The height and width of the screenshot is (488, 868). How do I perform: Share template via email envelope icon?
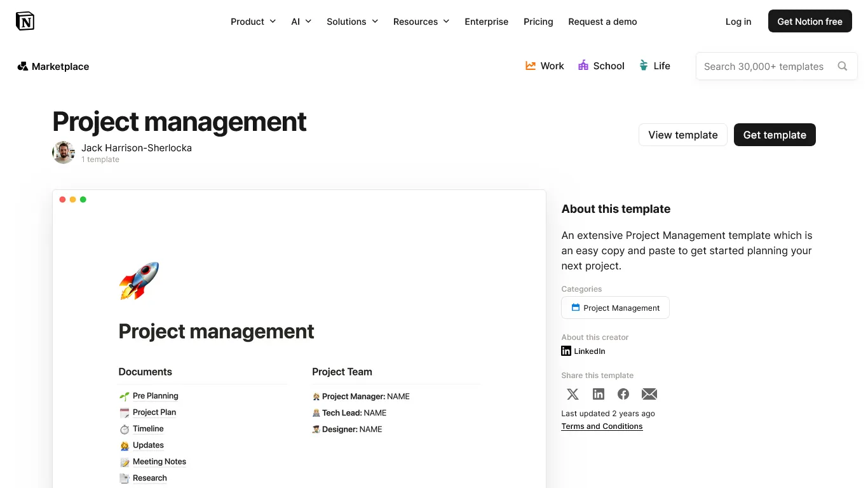pos(649,394)
